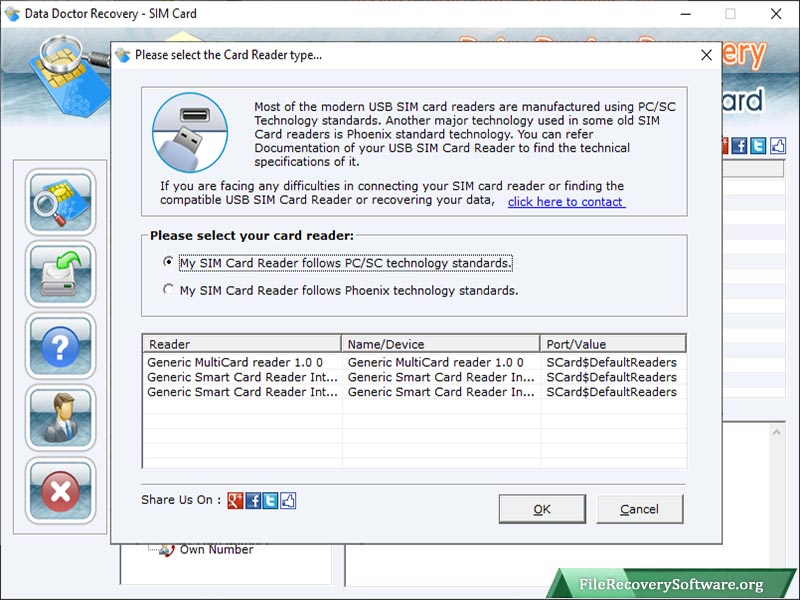
Task: Click the save-to-drive recovery sidebar icon
Action: point(61,274)
